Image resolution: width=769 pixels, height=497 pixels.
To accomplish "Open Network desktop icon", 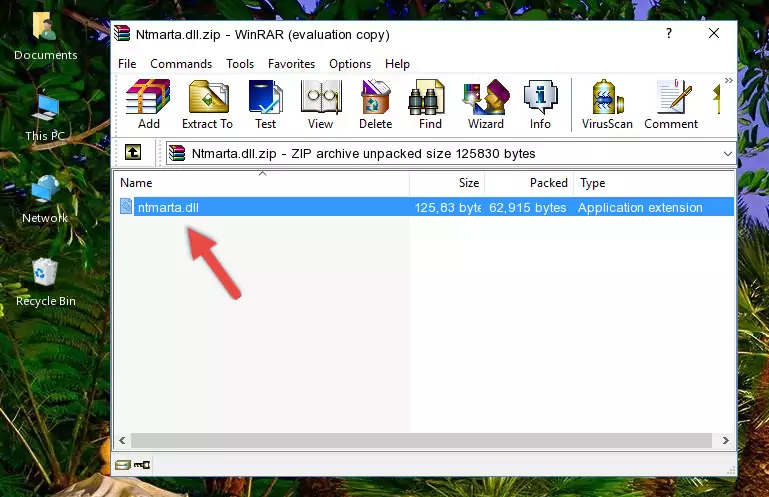I will tap(45, 200).
